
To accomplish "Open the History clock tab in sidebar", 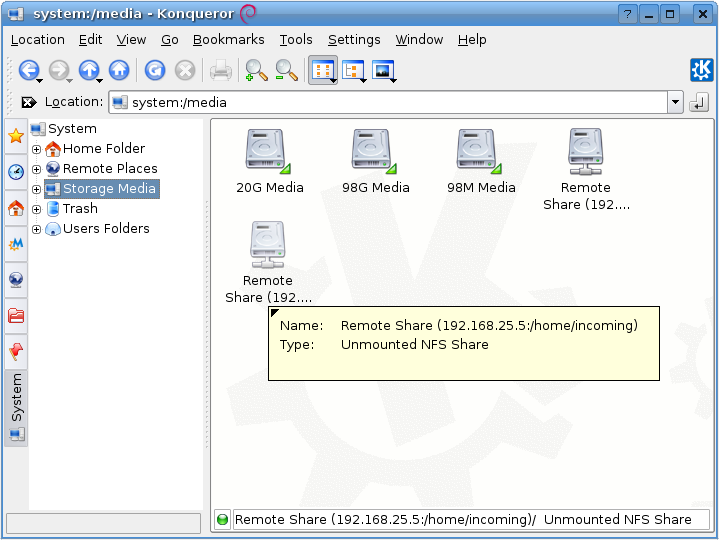I will click(x=16, y=172).
